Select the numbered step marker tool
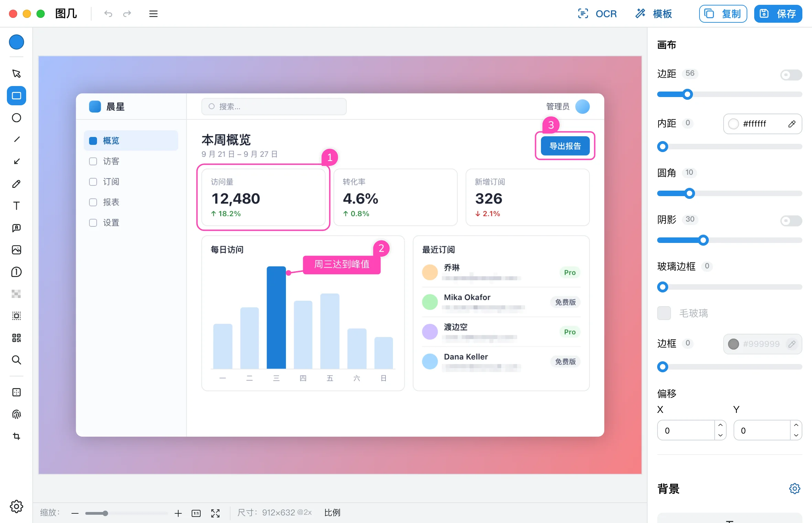Screen dimensions: 812x523 pos(17,272)
